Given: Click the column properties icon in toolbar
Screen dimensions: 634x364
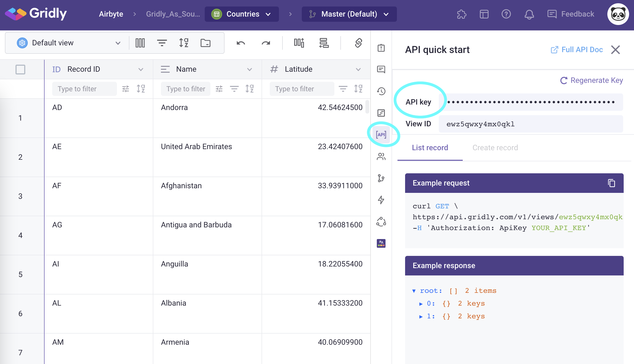Looking at the screenshot, I should click(x=140, y=43).
